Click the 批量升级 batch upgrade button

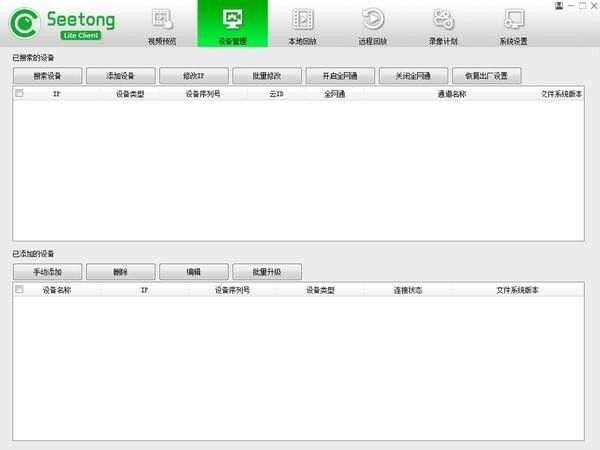pos(267,272)
